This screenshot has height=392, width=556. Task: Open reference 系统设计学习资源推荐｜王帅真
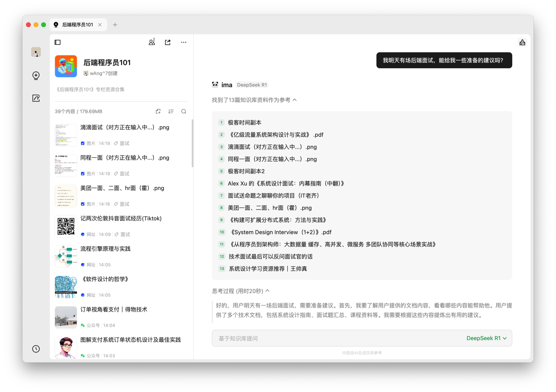(x=268, y=269)
